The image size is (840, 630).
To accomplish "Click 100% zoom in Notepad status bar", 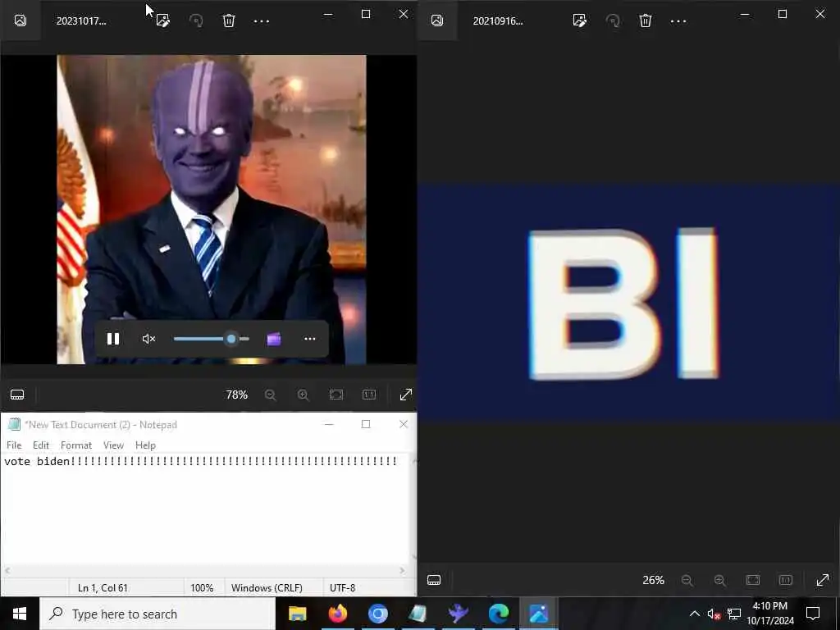I will tap(202, 587).
